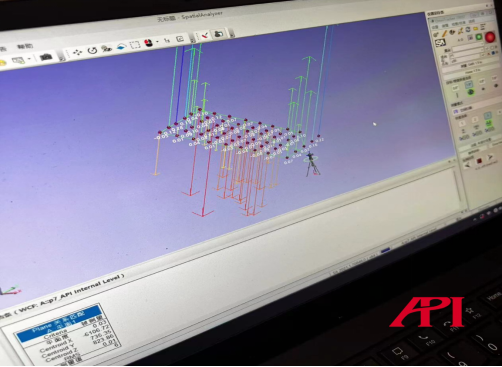Click the green measure button in tracker panel
This screenshot has width=502, height=367.
[x=479, y=37]
